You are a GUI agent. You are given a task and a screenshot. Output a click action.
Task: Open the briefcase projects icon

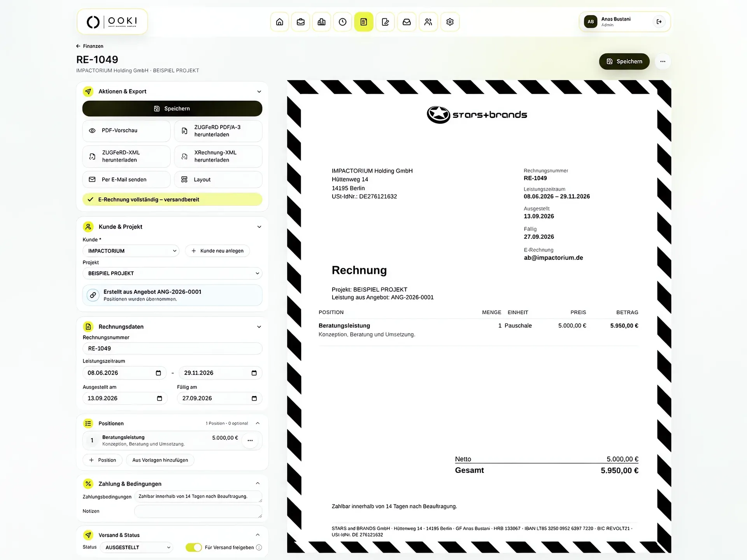tap(301, 22)
